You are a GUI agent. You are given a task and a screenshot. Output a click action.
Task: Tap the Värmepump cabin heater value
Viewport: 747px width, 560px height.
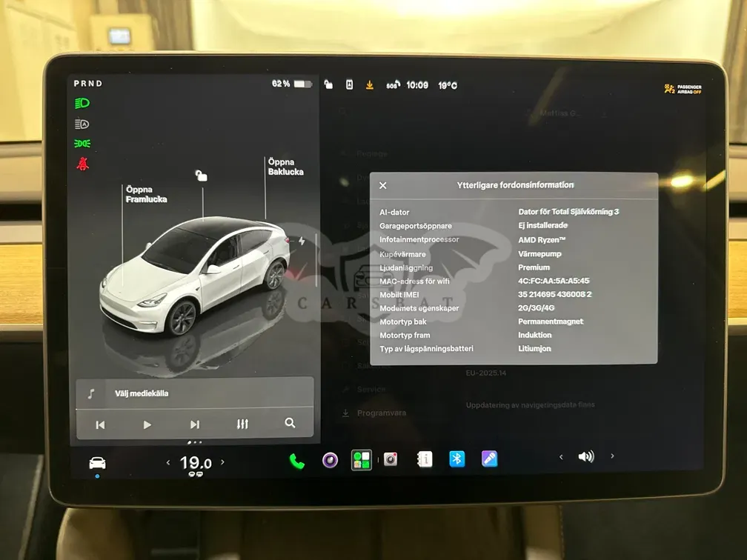(539, 254)
